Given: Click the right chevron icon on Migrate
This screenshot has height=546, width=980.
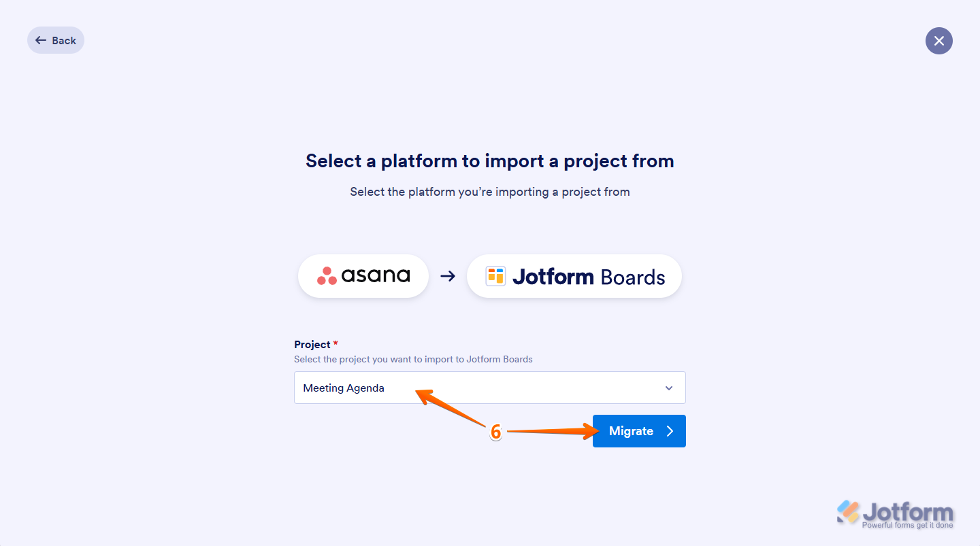Looking at the screenshot, I should [670, 431].
